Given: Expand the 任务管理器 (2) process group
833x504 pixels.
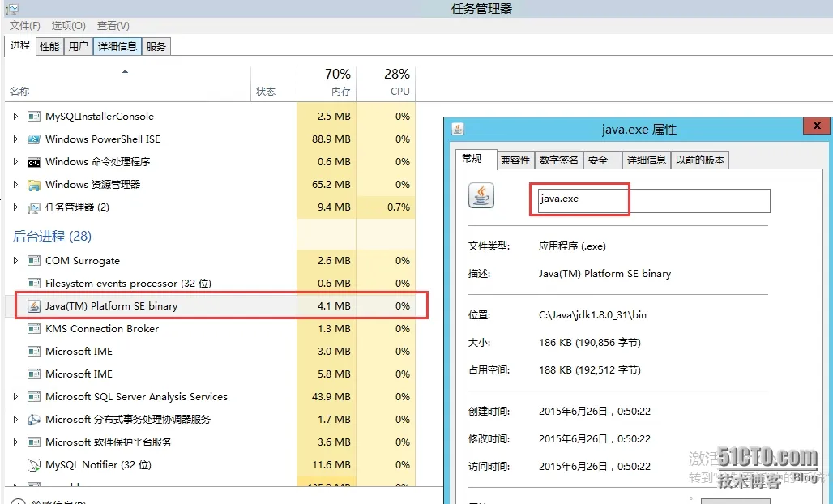Looking at the screenshot, I should tap(15, 207).
